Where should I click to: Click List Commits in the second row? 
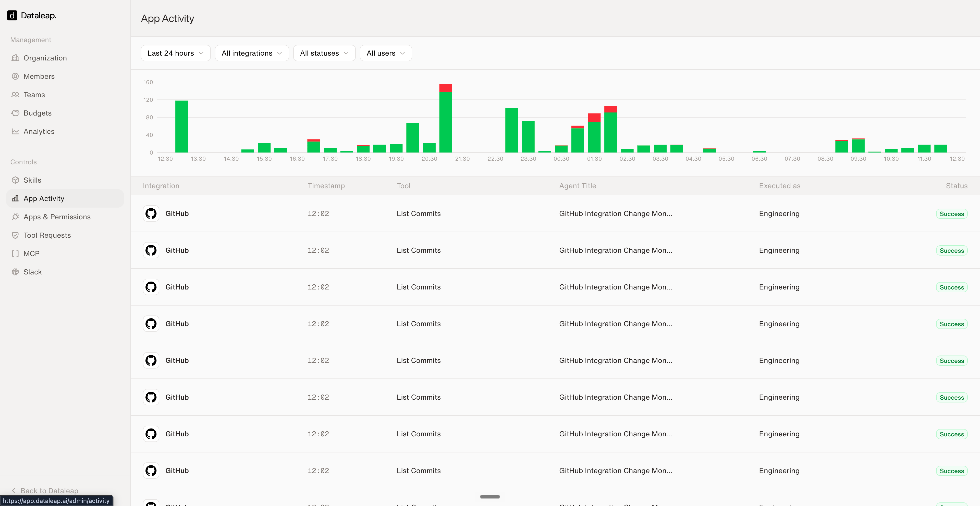(x=419, y=250)
